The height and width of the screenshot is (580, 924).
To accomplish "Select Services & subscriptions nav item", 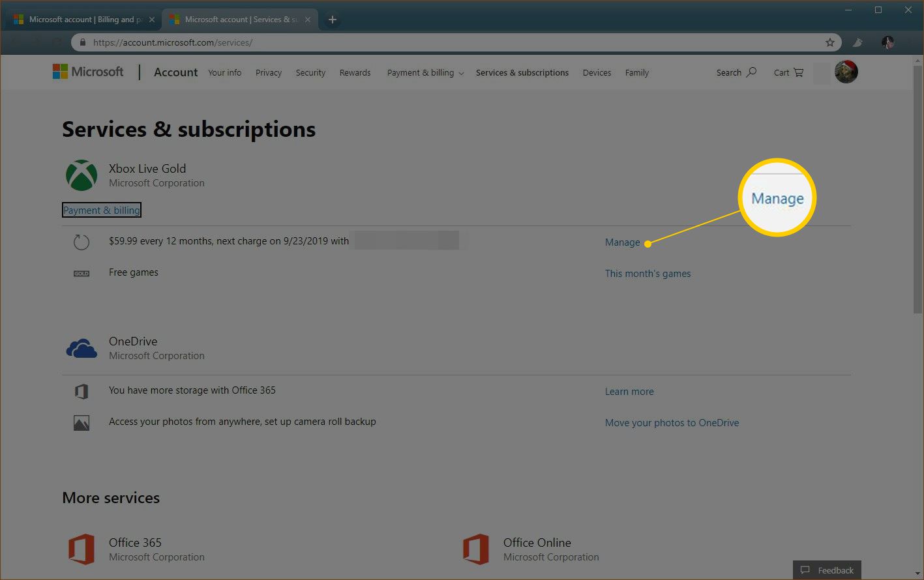I will click(522, 73).
